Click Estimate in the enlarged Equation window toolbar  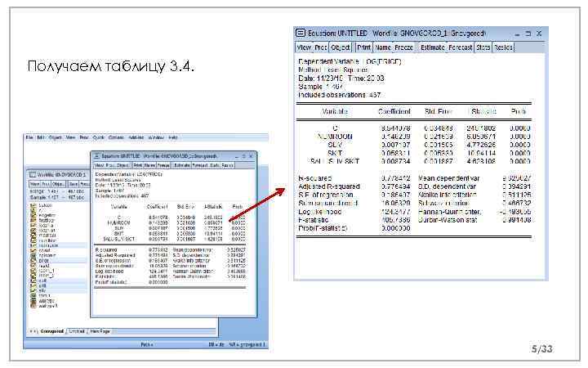coord(432,47)
